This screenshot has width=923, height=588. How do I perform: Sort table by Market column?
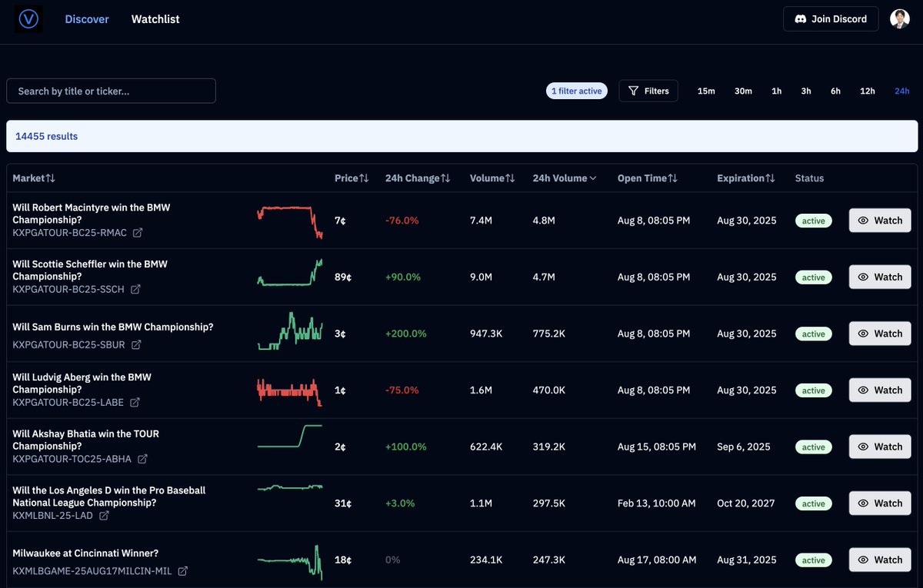pyautogui.click(x=34, y=178)
